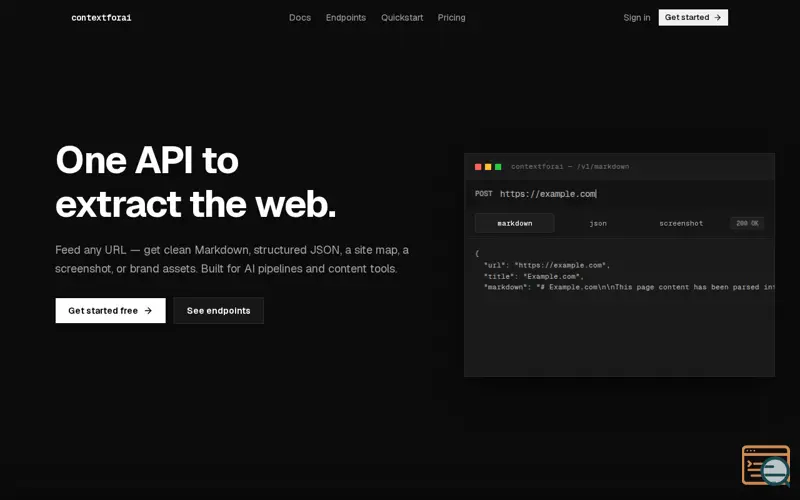The width and height of the screenshot is (800, 500).
Task: Click Get started free button
Action: coord(110,310)
